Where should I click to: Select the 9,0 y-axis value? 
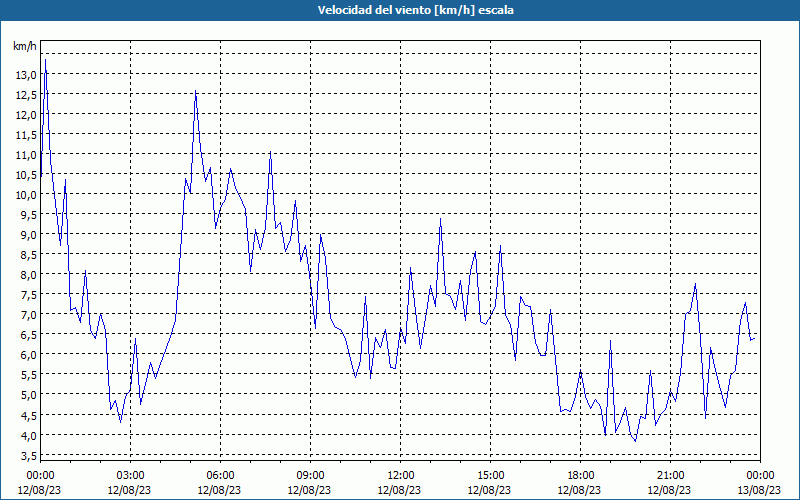click(x=28, y=235)
